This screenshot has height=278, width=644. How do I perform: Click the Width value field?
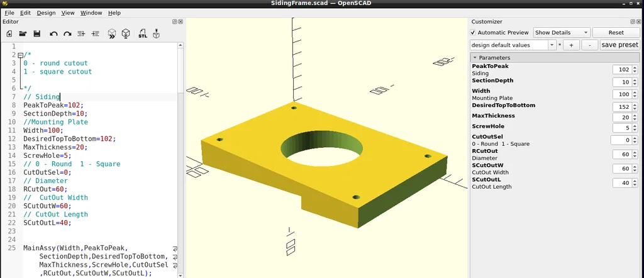tap(622, 94)
